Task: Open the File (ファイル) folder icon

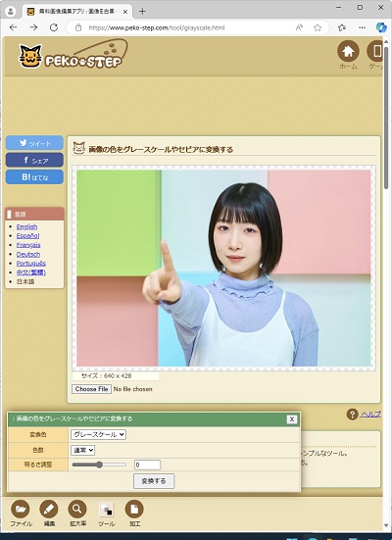Action: click(x=21, y=509)
